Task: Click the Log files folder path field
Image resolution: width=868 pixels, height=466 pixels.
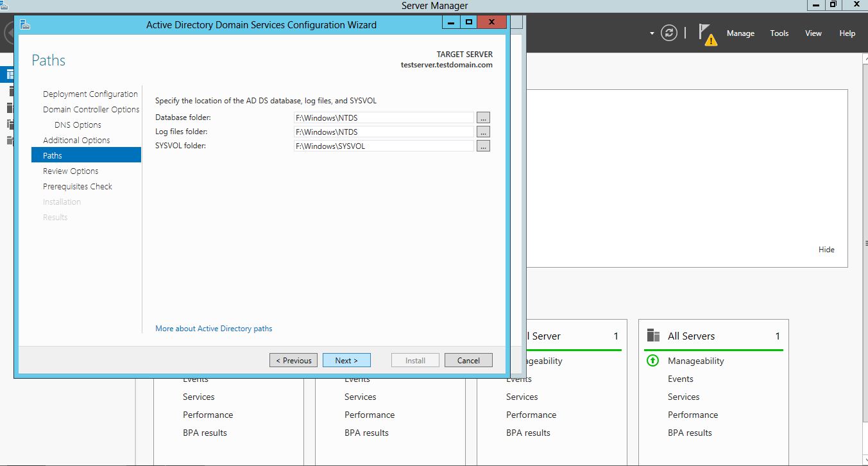Action: (x=384, y=132)
